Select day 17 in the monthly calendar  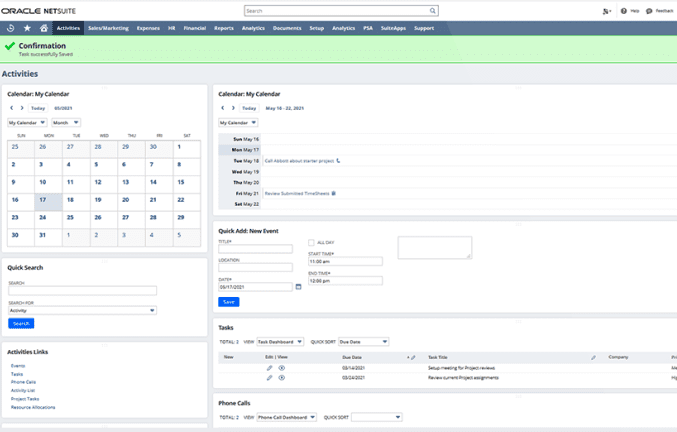point(43,200)
